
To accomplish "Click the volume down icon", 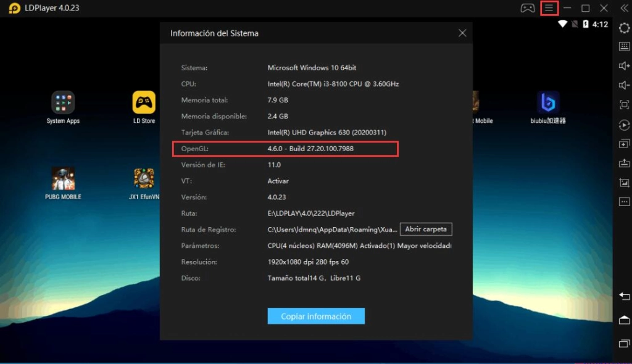I will tap(624, 85).
